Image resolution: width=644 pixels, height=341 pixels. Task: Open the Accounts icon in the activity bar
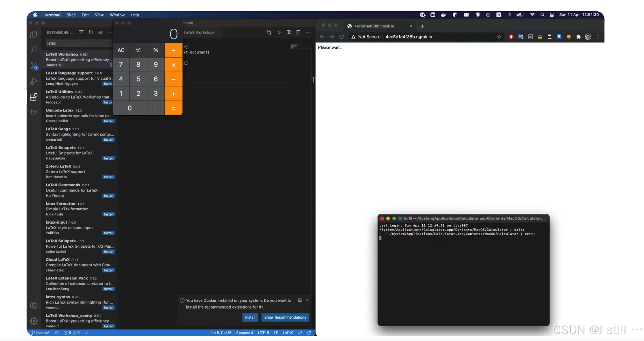pyautogui.click(x=34, y=306)
